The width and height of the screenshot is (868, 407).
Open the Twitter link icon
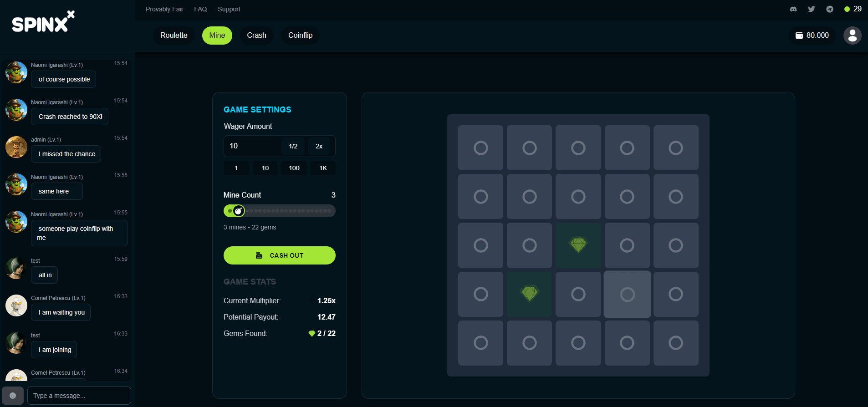(812, 9)
